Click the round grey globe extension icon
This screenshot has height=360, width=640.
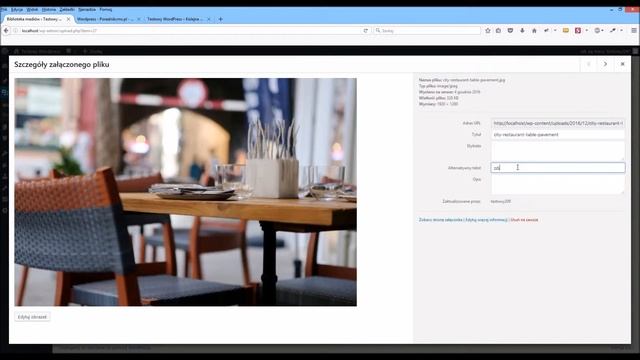[597, 31]
